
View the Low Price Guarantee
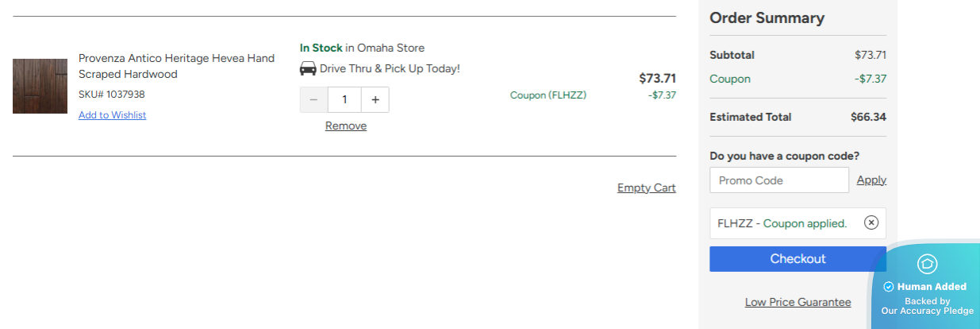(797, 302)
